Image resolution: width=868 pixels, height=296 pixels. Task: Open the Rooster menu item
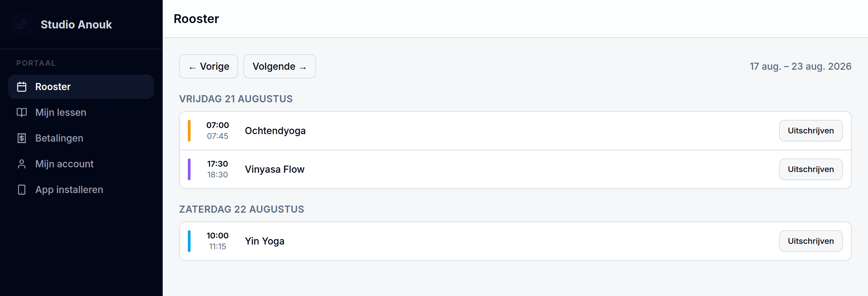click(81, 87)
